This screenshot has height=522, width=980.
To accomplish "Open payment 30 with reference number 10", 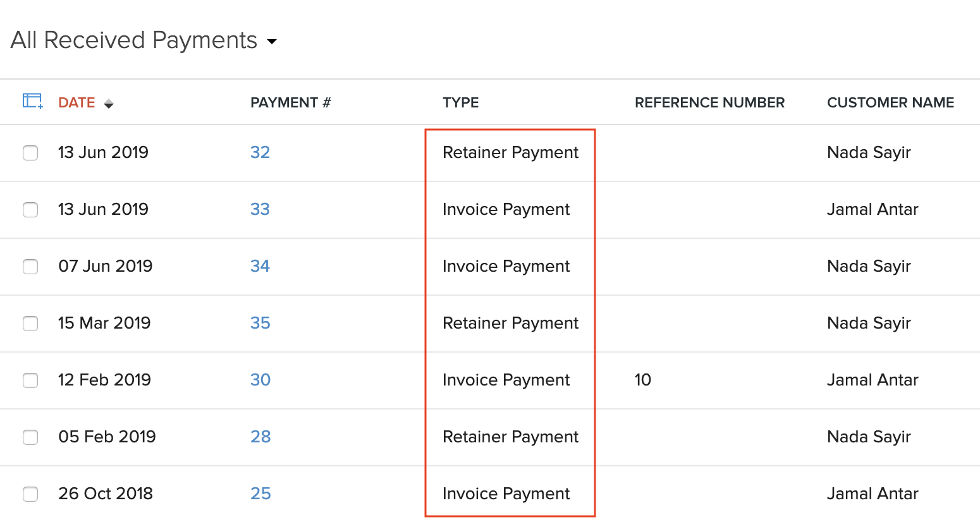I will coord(260,380).
